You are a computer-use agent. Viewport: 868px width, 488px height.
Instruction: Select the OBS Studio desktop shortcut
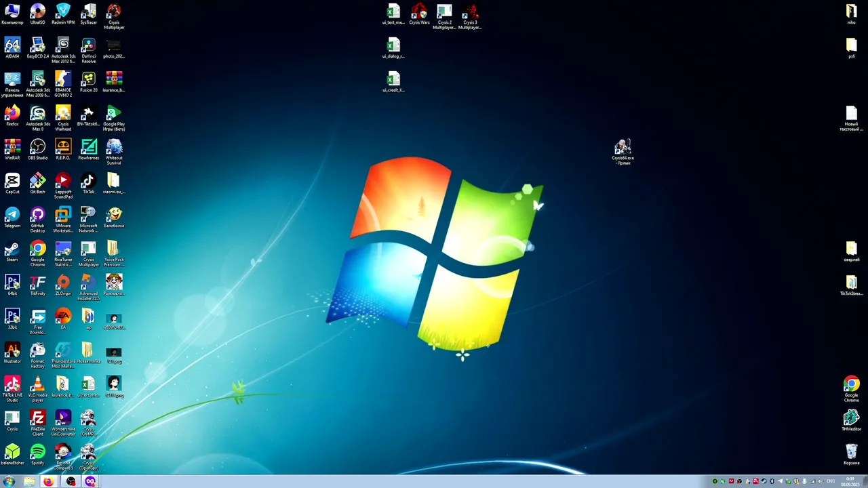(x=37, y=150)
